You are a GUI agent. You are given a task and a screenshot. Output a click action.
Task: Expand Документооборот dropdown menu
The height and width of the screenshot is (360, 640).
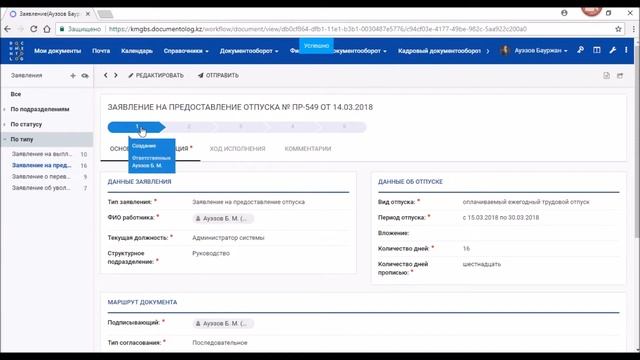click(x=249, y=51)
